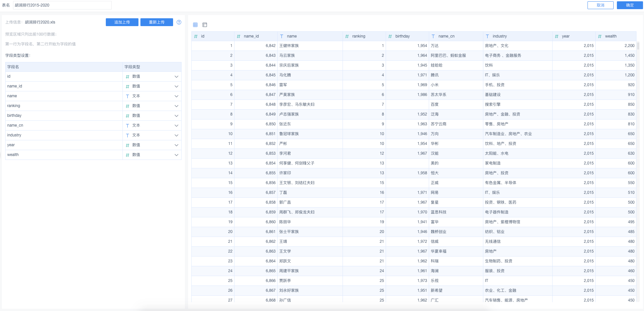644x311 pixels.
Task: Confirm with the 确定 button
Action: (630, 5)
